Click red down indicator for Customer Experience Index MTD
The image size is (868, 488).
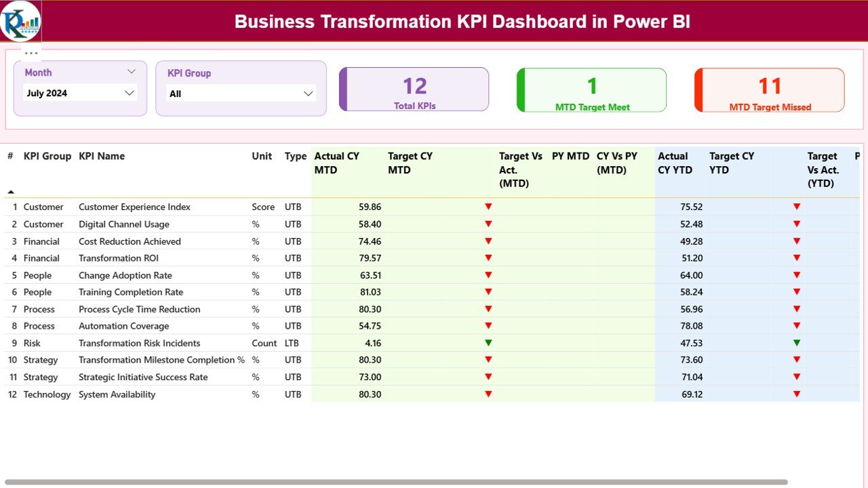coord(489,207)
